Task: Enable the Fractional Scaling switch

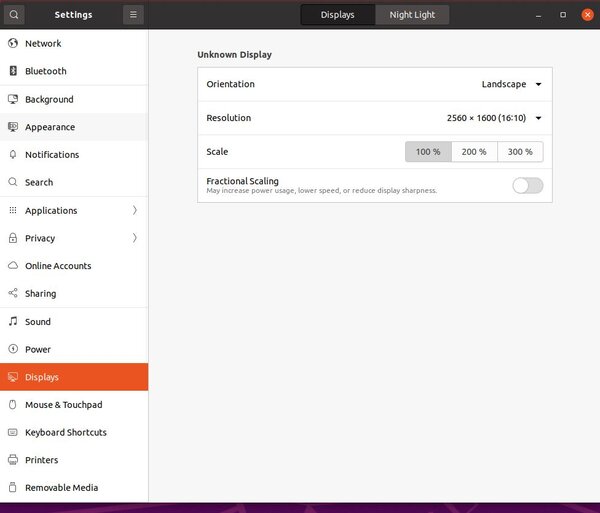Action: (x=528, y=186)
